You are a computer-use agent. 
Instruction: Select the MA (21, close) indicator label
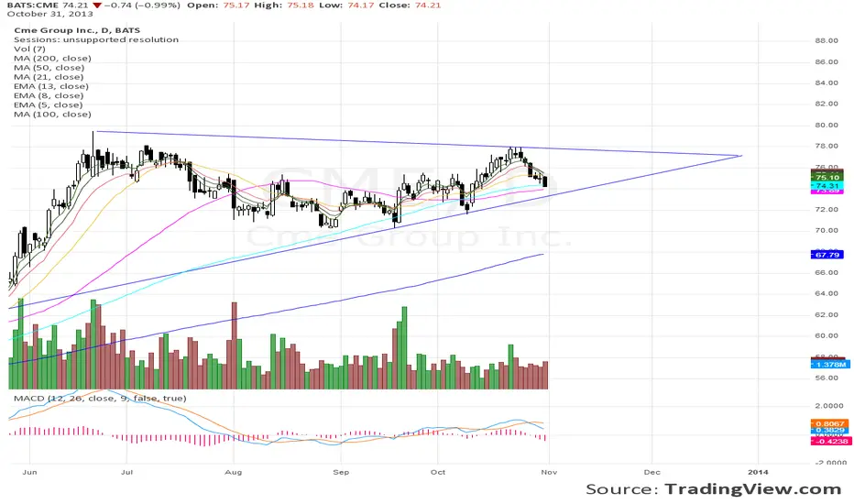click(49, 77)
